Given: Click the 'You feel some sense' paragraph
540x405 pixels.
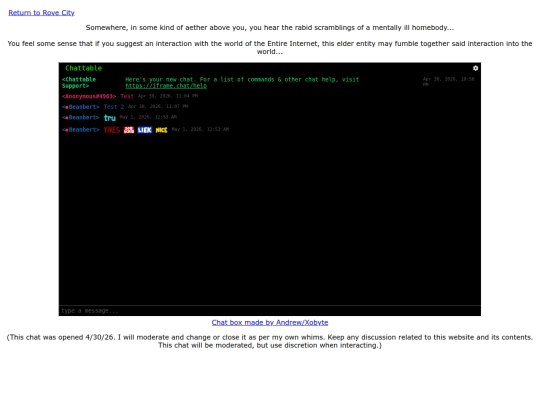Looking at the screenshot, I should click(x=270, y=48).
